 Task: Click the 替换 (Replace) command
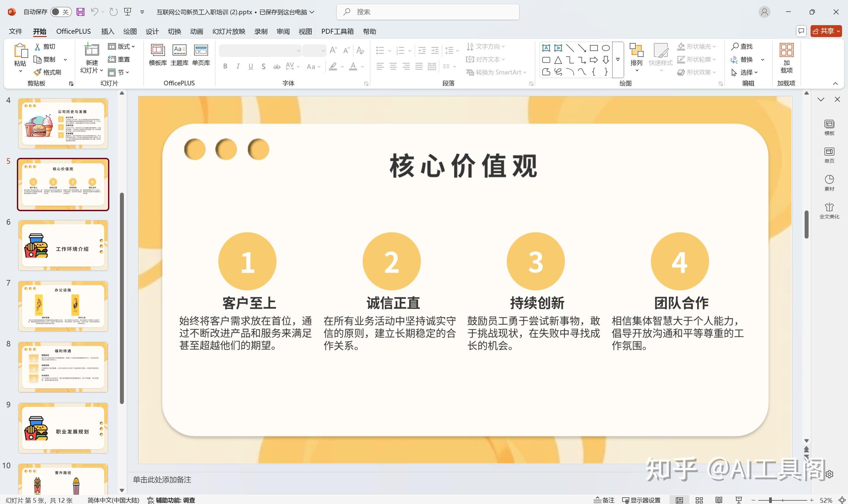coord(746,59)
